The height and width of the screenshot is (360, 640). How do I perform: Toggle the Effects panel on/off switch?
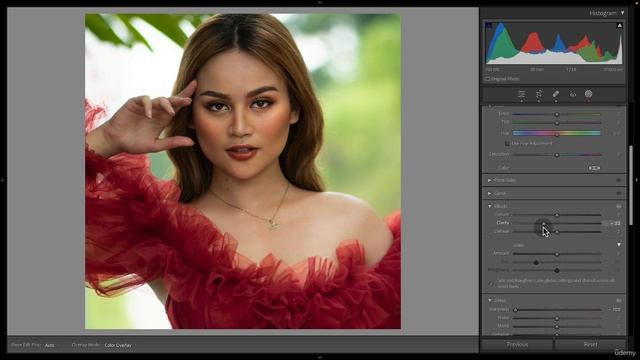619,207
